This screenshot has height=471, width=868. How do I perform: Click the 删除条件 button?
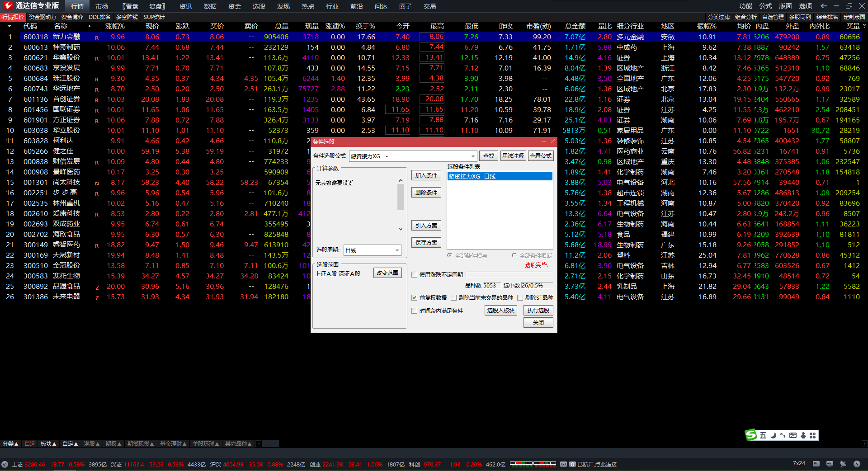pyautogui.click(x=426, y=193)
